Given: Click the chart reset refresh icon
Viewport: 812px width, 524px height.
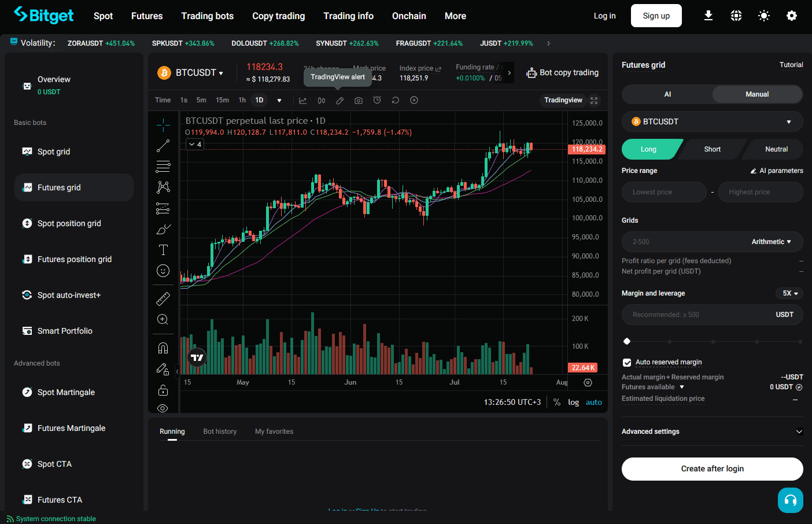Looking at the screenshot, I should (396, 100).
